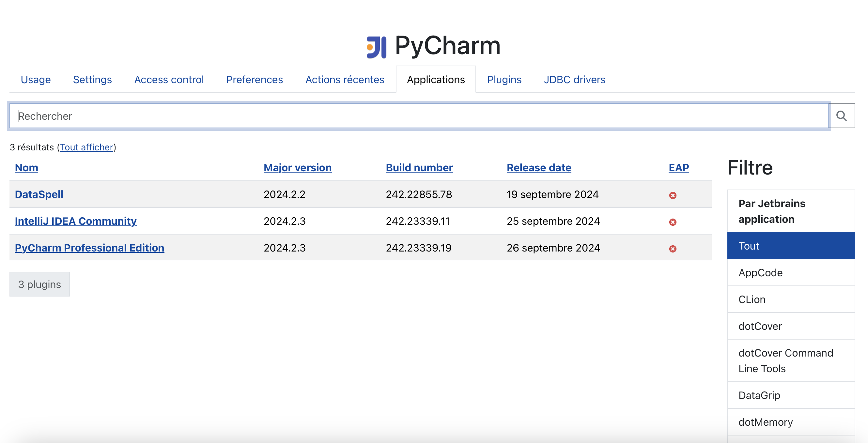Click the Tout afficher link

click(86, 147)
